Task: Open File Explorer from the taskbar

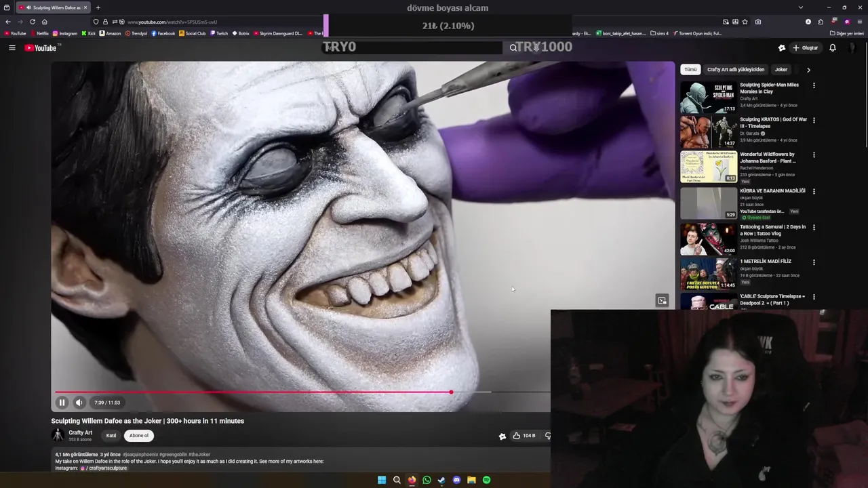Action: tap(471, 480)
